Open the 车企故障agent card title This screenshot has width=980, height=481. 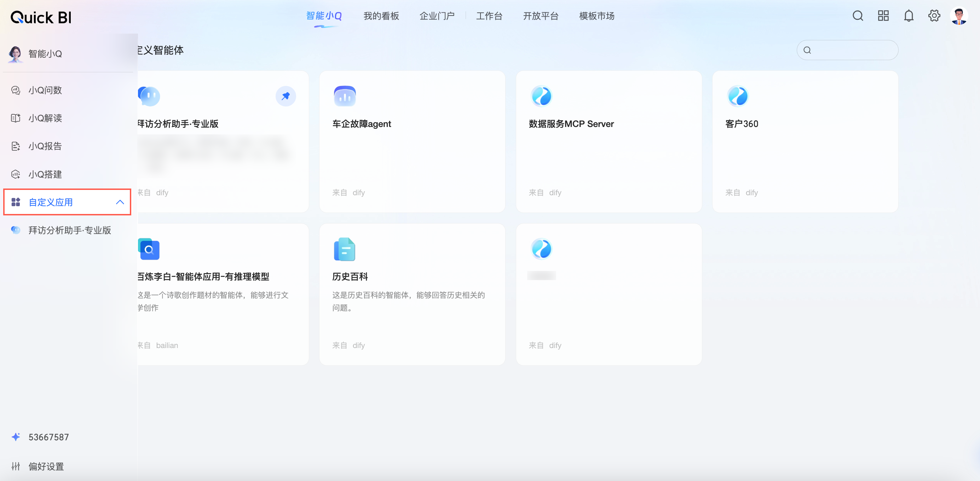click(x=362, y=124)
